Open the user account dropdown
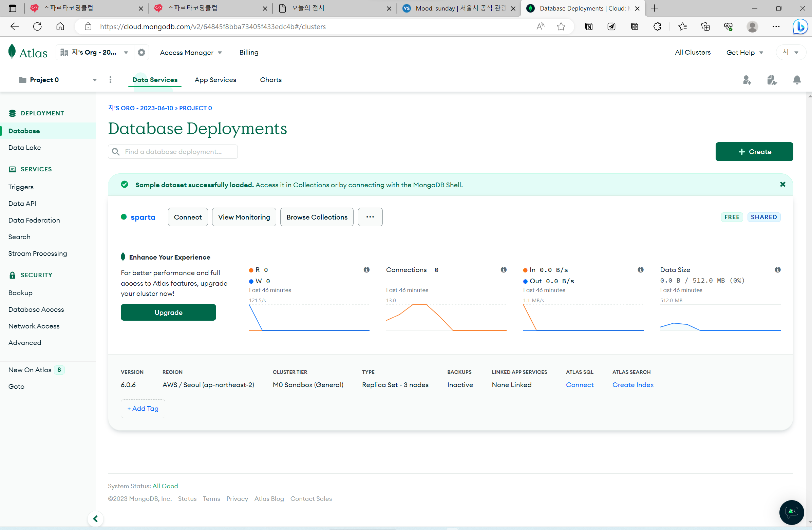This screenshot has width=812, height=530. tap(791, 52)
